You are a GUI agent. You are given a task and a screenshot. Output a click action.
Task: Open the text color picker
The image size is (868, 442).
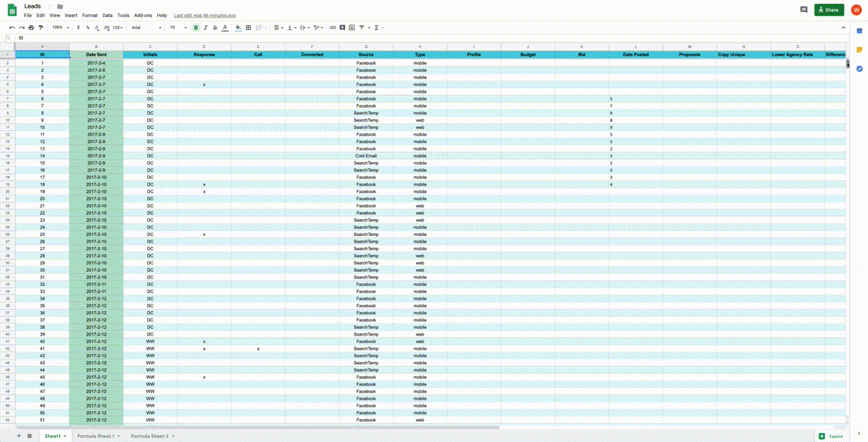(x=224, y=28)
